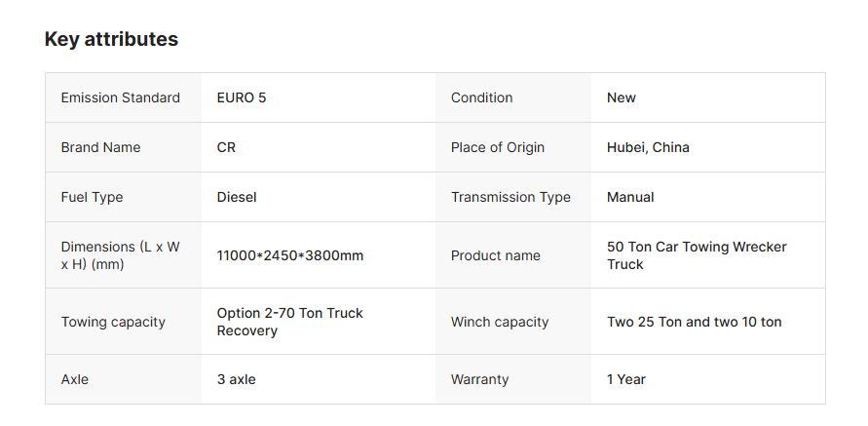Click the Condition label
868x426 pixels.
tap(481, 97)
